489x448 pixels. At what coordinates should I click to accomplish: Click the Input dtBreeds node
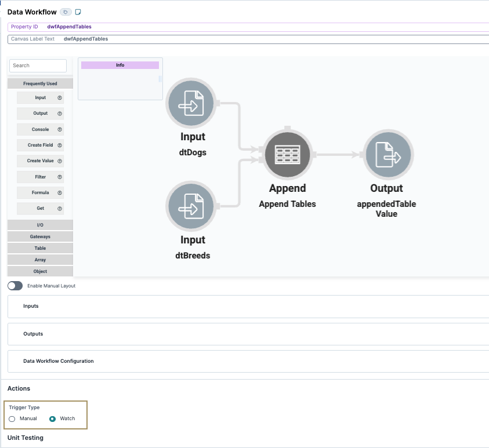click(x=191, y=206)
